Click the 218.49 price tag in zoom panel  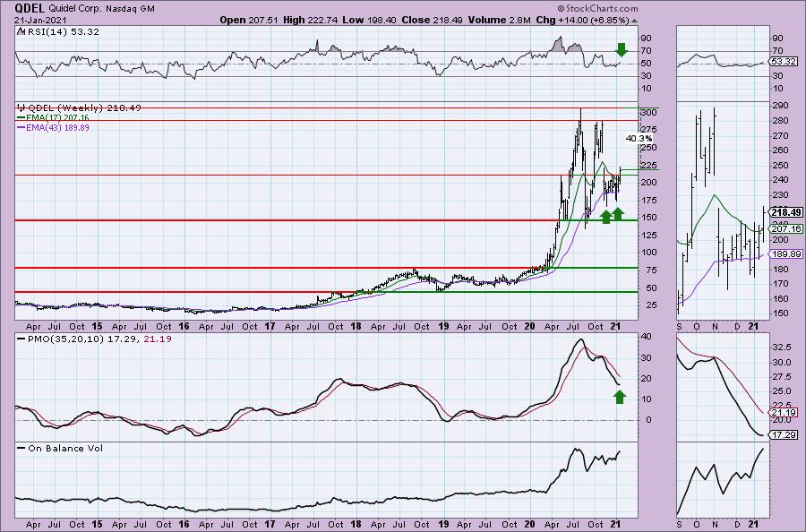786,212
